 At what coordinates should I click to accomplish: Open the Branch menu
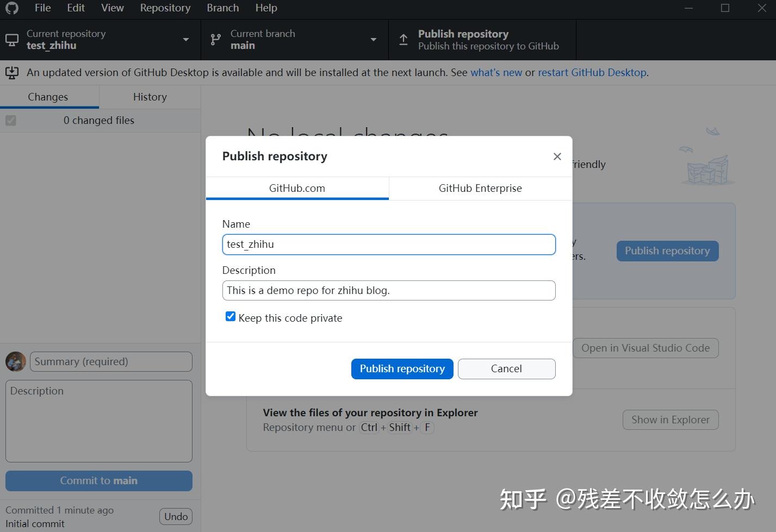point(222,8)
